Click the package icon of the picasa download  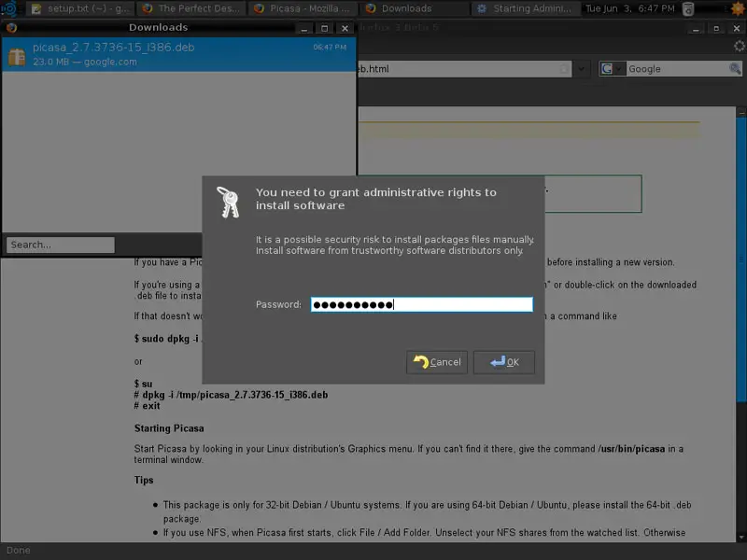(x=17, y=56)
